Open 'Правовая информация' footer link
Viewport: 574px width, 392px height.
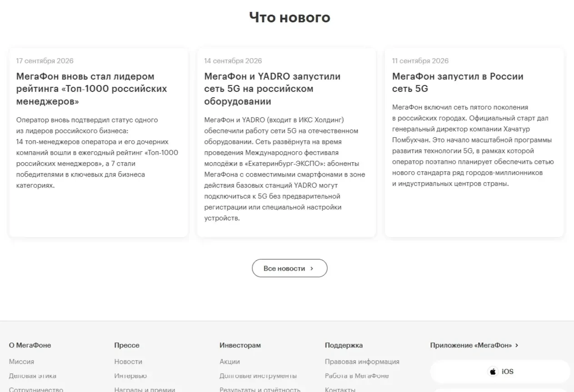click(x=362, y=362)
